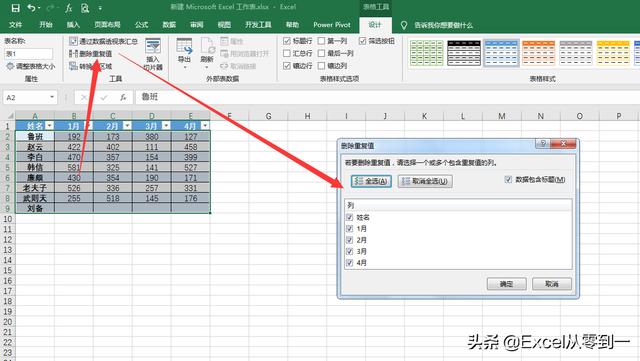
Task: Click the lightbulb Tell Me icon
Action: (x=404, y=25)
